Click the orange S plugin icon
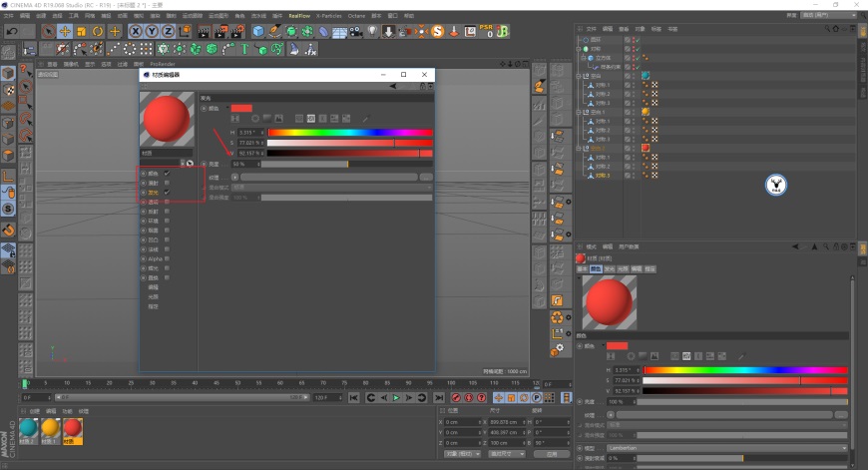Image resolution: width=868 pixels, height=470 pixels. (x=437, y=32)
